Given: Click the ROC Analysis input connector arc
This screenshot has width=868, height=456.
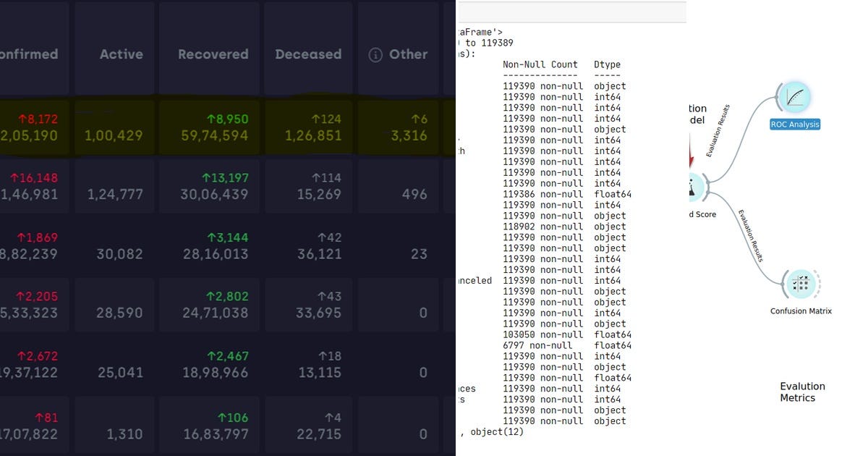Looking at the screenshot, I should point(780,98).
